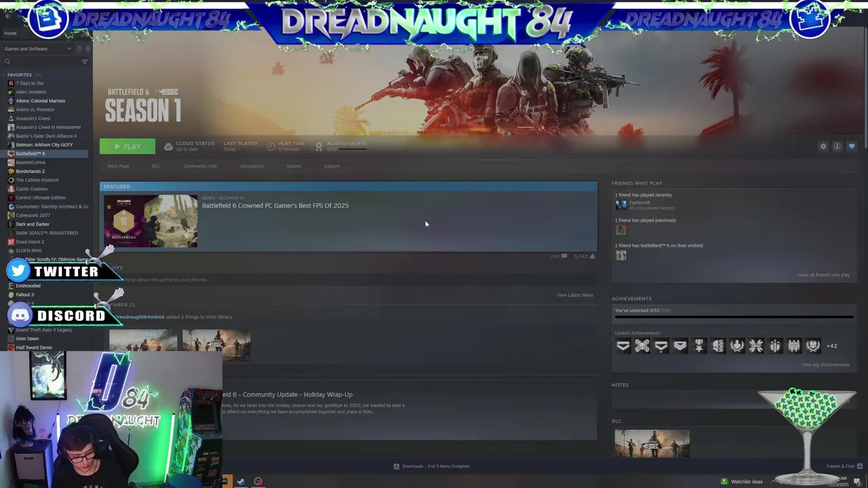868x488 pixels.
Task: Click the red circular taskbar icon
Action: (x=258, y=481)
